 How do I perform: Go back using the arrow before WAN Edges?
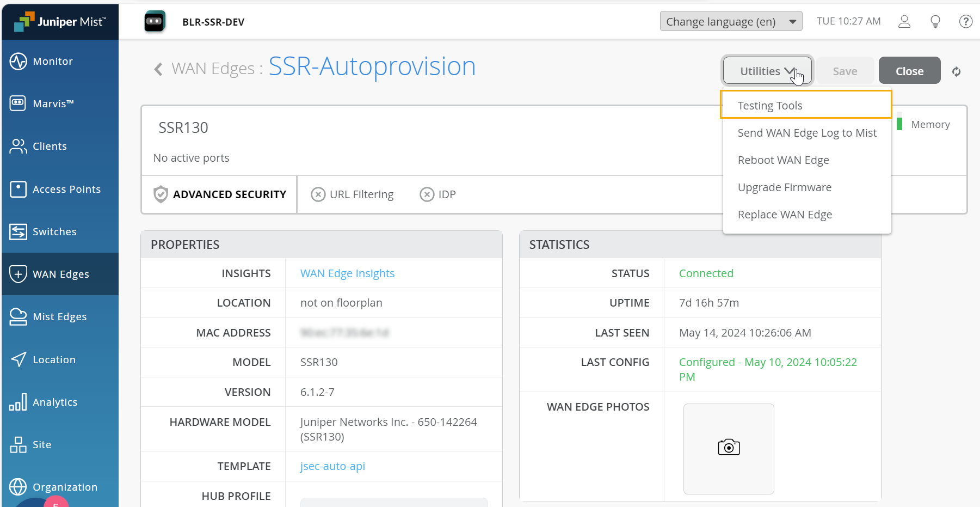[158, 69]
